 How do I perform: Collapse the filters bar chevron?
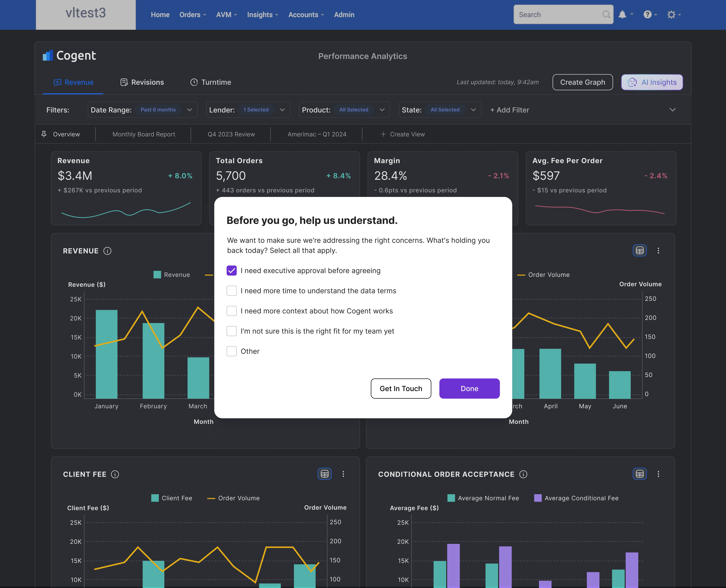click(673, 110)
